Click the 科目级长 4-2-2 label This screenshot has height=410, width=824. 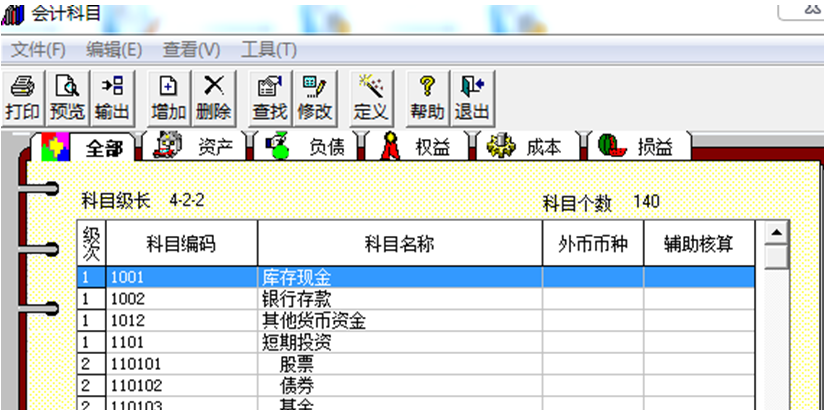click(x=143, y=201)
